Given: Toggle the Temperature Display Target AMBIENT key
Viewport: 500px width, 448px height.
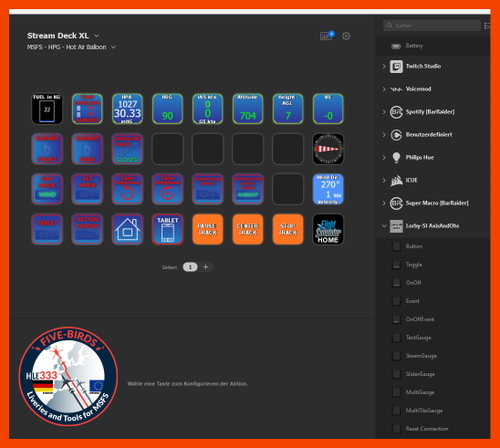Looking at the screenshot, I should pyautogui.click(x=248, y=189).
